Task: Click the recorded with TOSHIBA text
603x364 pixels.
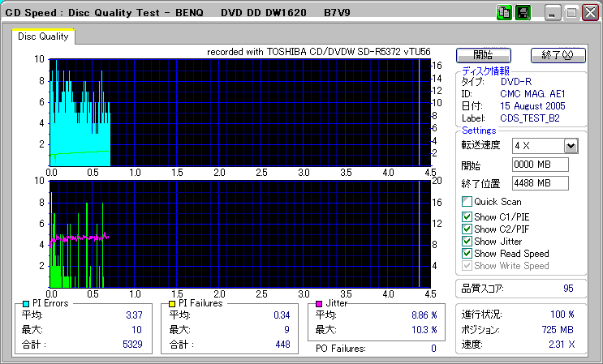Action: point(319,52)
